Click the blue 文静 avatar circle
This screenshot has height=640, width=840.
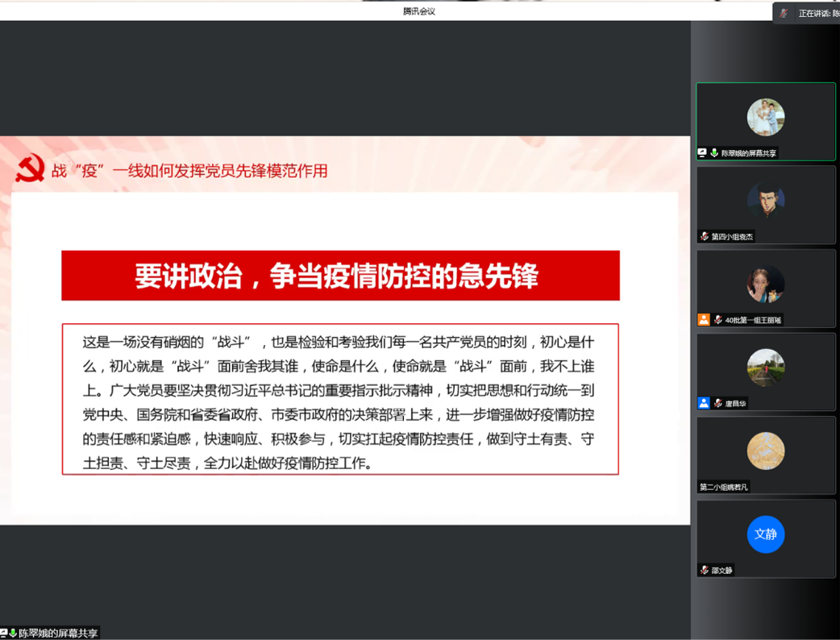765,534
